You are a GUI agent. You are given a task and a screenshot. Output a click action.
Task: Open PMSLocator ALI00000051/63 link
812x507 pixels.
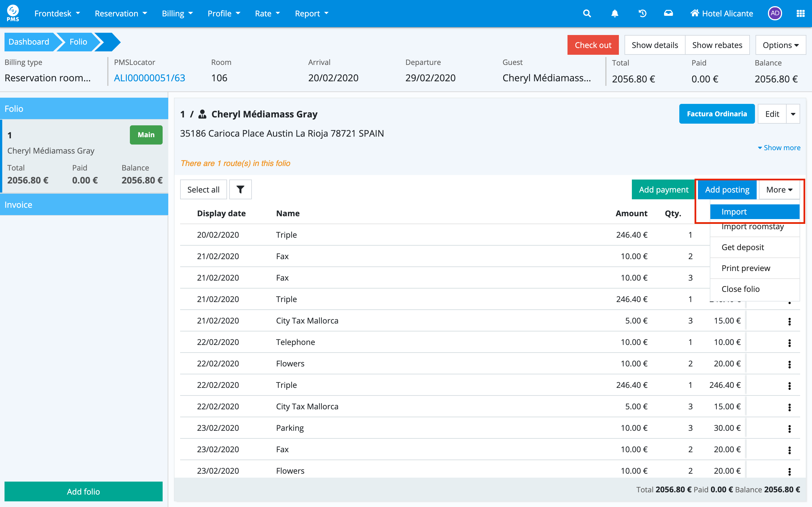149,78
